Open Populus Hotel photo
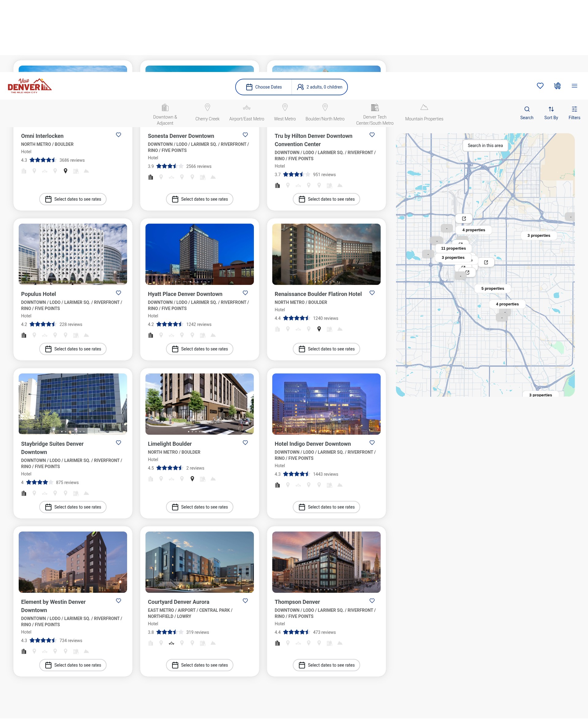This screenshot has height=719, width=588. [x=73, y=254]
